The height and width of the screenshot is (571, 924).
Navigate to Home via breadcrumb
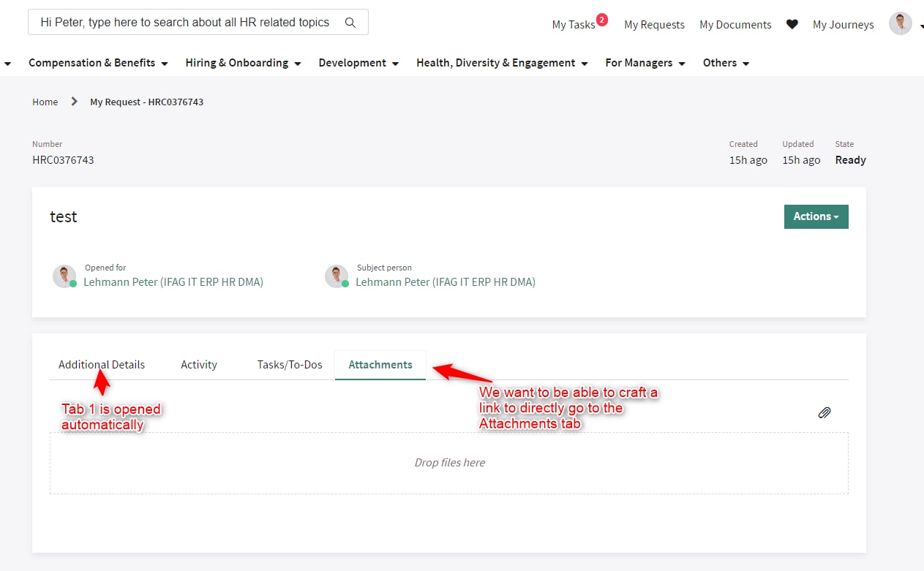pos(45,102)
